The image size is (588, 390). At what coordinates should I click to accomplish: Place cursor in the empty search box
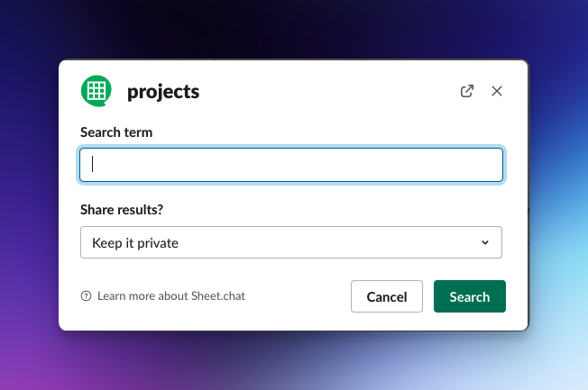click(291, 165)
